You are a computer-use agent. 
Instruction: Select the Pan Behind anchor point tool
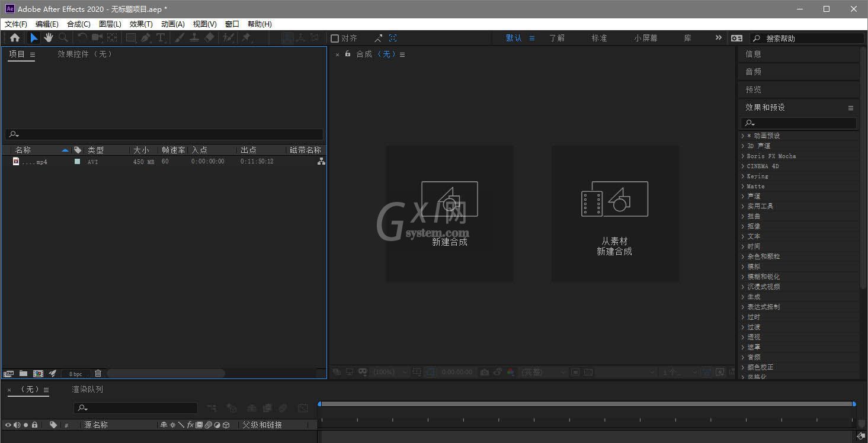(112, 38)
